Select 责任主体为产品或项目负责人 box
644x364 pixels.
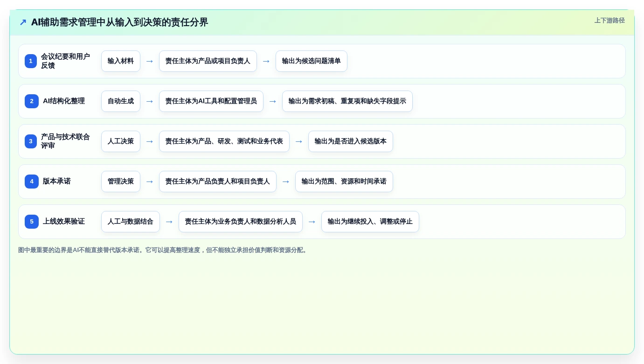point(208,61)
